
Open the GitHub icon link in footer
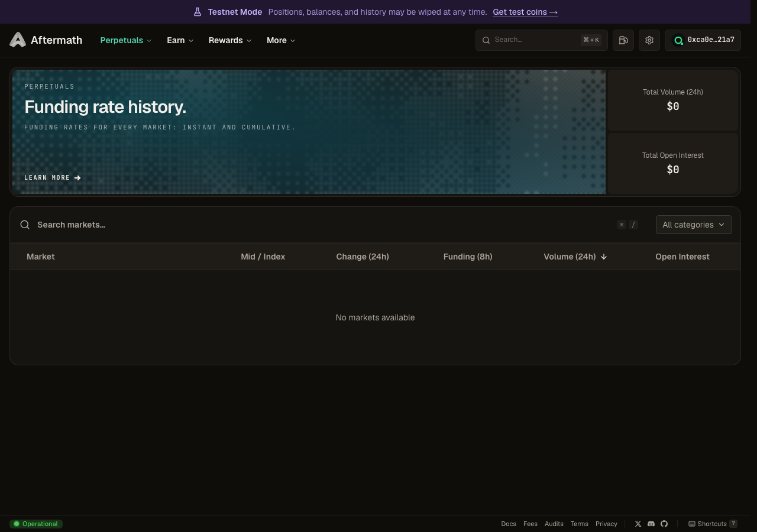pos(664,524)
